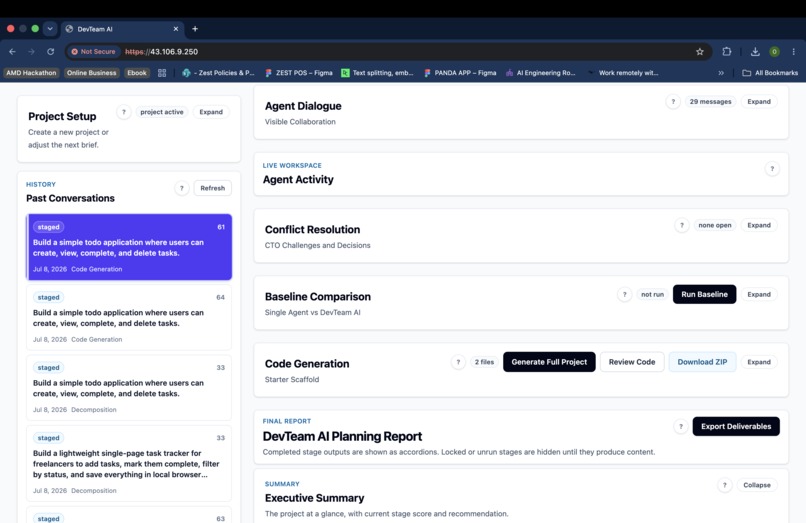Click the 2 files pill

point(484,362)
